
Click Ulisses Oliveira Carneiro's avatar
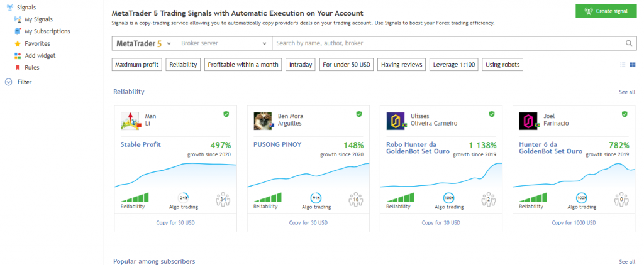(396, 121)
